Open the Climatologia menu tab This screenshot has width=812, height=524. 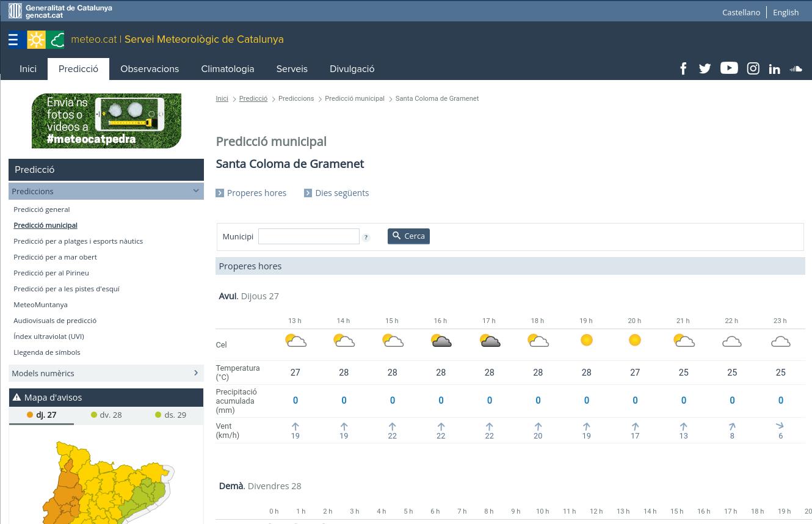tap(227, 69)
